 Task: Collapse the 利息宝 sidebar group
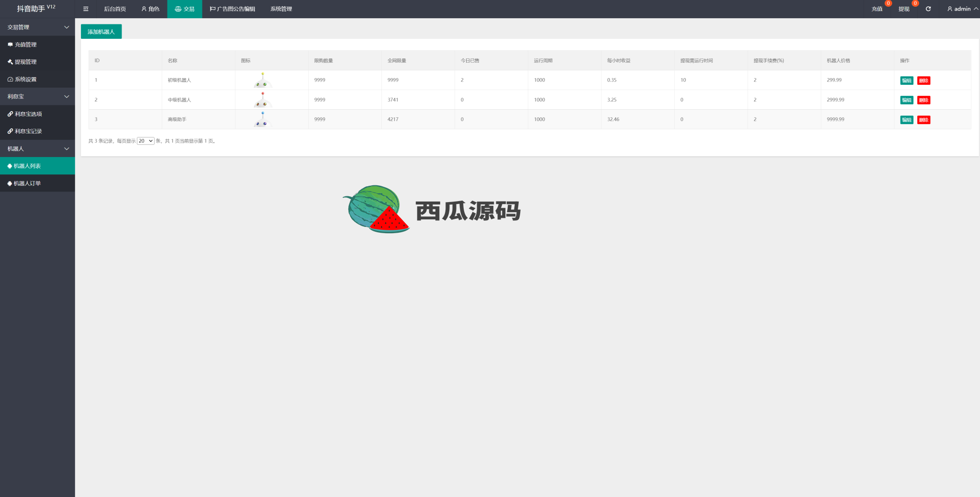tap(37, 96)
